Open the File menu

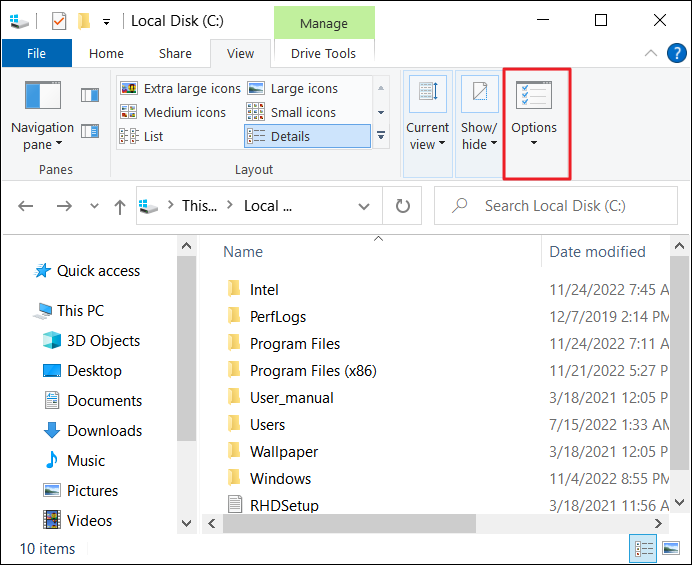click(37, 53)
